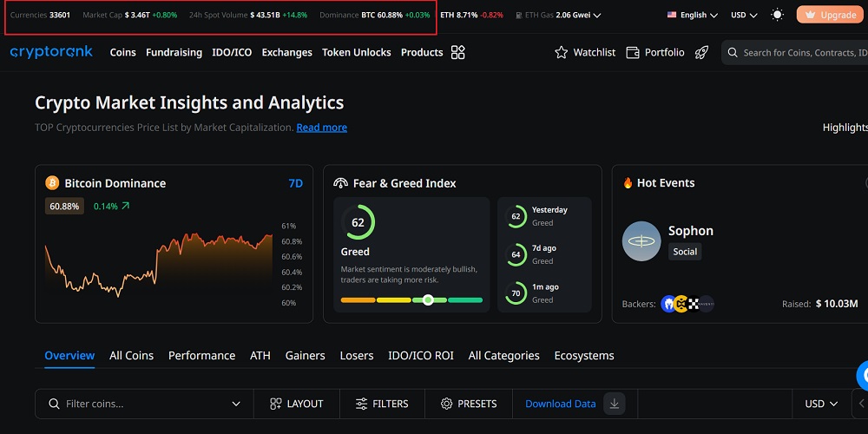This screenshot has height=434, width=868.
Task: Click the cryptorank logo
Action: tap(51, 52)
